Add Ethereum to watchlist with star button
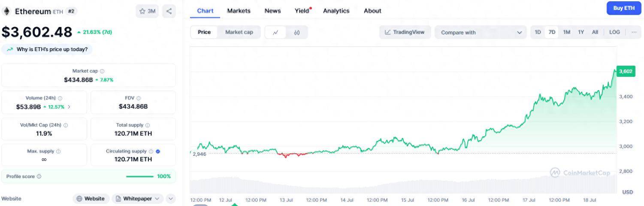This screenshot has height=206, width=644. click(x=147, y=11)
